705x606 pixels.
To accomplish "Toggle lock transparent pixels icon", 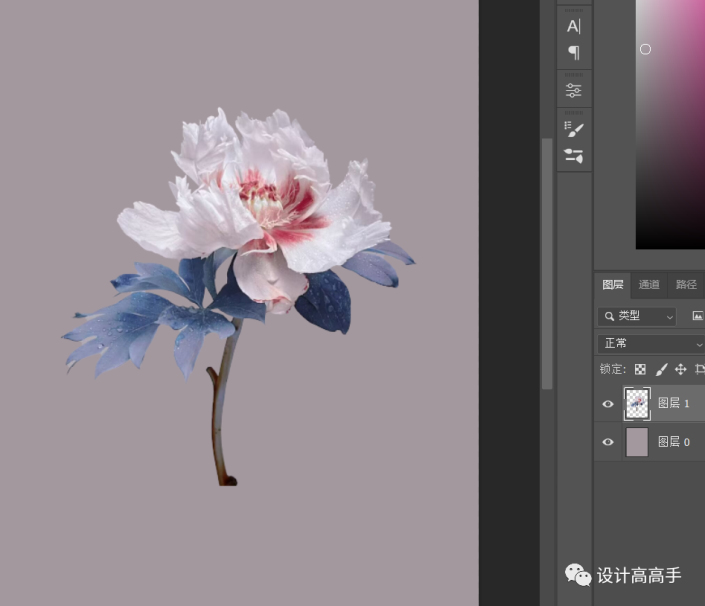I will point(640,370).
